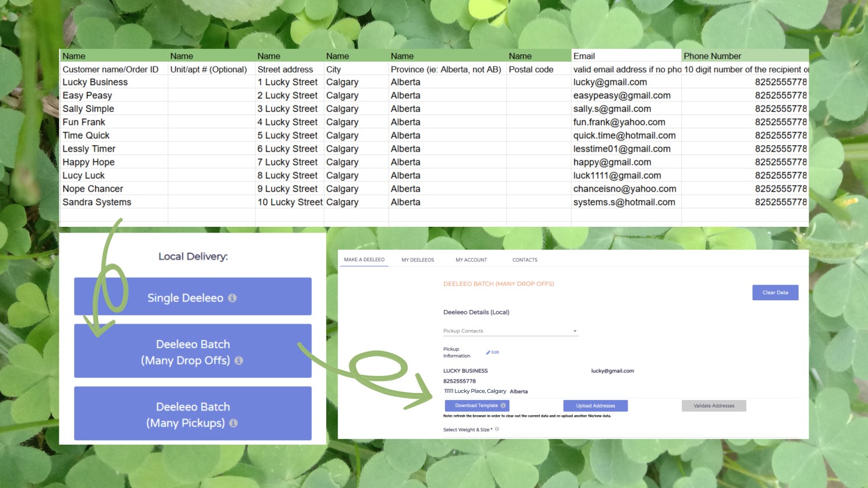868x488 pixels.
Task: Select the Time Quick name cell
Action: coord(114,136)
